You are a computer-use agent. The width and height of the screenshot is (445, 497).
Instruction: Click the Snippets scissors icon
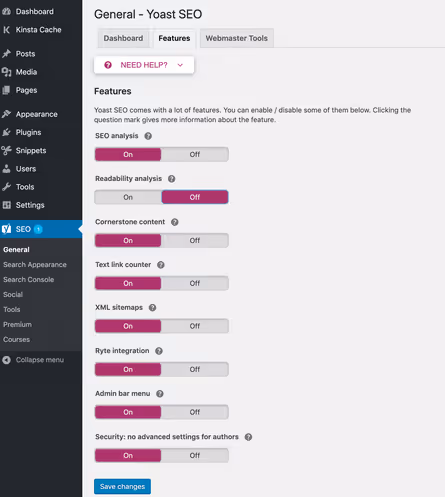[x=6, y=151]
